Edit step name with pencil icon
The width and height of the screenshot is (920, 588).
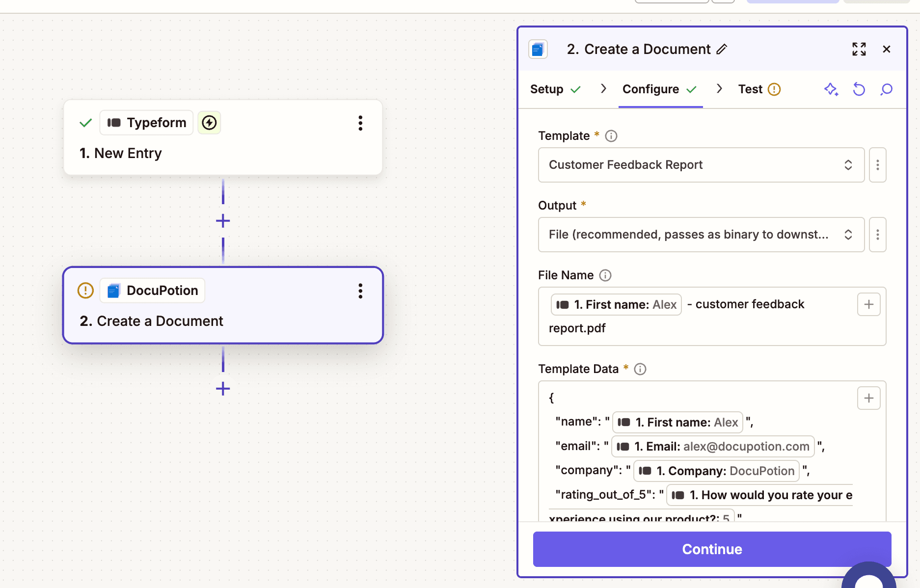(x=722, y=49)
